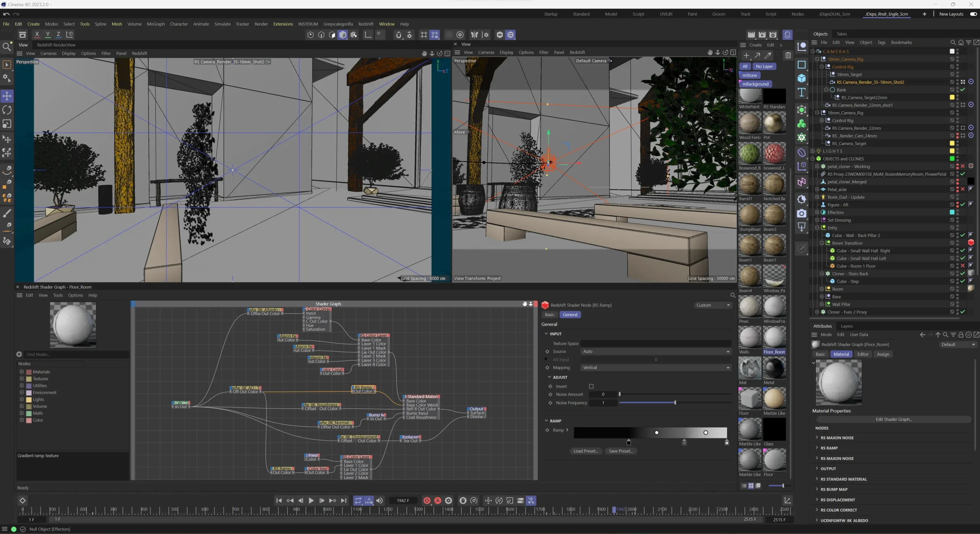Screen dimensions: 980x534
Task: Toggle Y axis lock icon
Action: (x=48, y=34)
